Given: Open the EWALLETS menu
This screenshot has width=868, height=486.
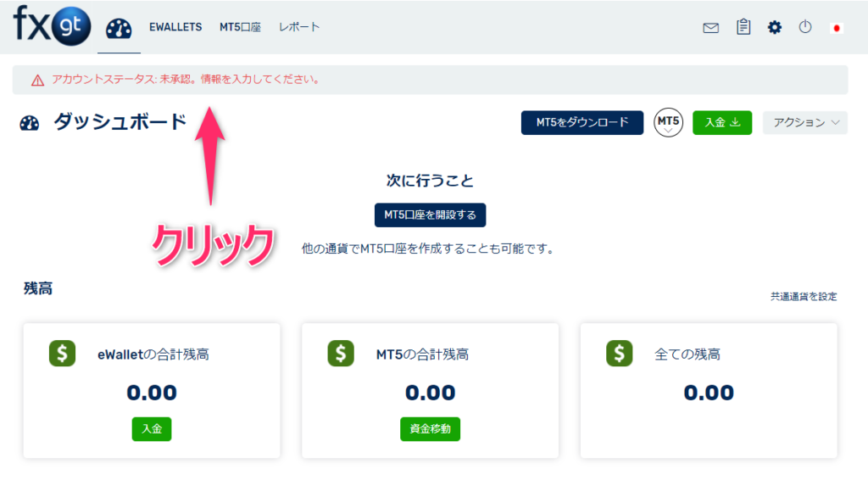Looking at the screenshot, I should [x=175, y=27].
